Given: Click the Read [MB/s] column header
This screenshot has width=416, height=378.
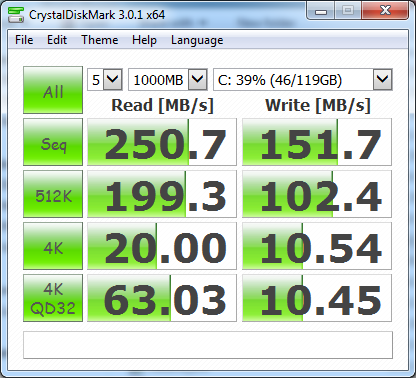Looking at the screenshot, I should (162, 106).
